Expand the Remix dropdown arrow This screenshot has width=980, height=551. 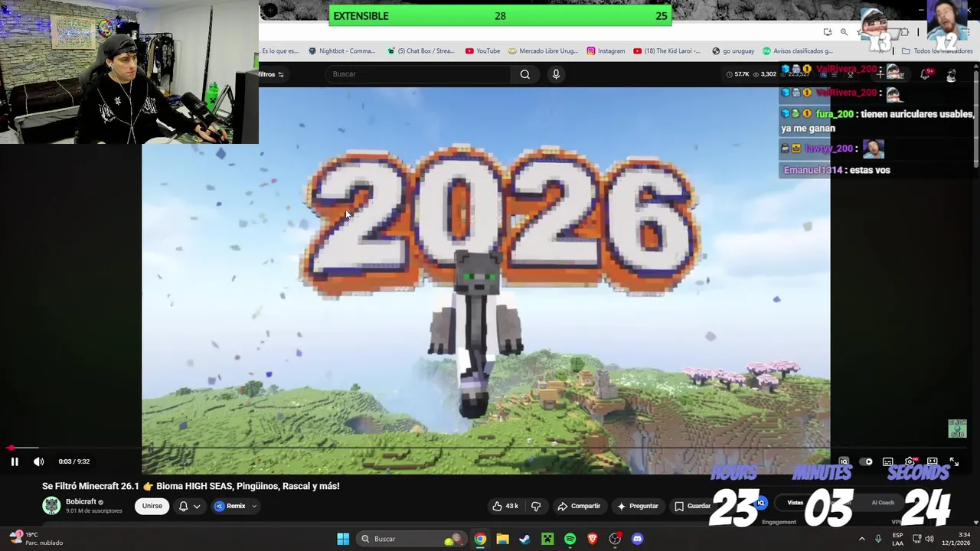(x=254, y=506)
